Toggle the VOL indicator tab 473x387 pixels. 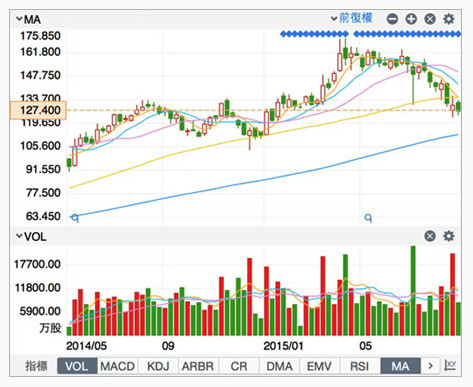tap(77, 366)
